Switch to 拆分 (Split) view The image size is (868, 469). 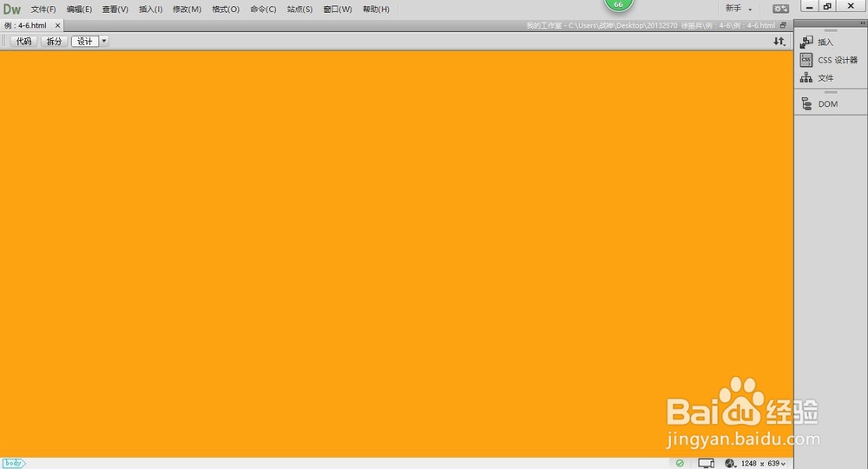pos(54,41)
